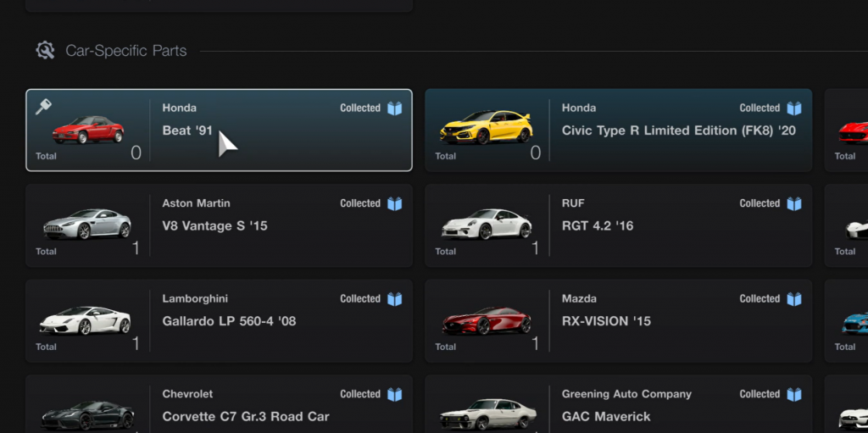Screen dimensions: 868x433
Task: Select the Greening Auto Company GAC Maverick
Action: coord(606,416)
